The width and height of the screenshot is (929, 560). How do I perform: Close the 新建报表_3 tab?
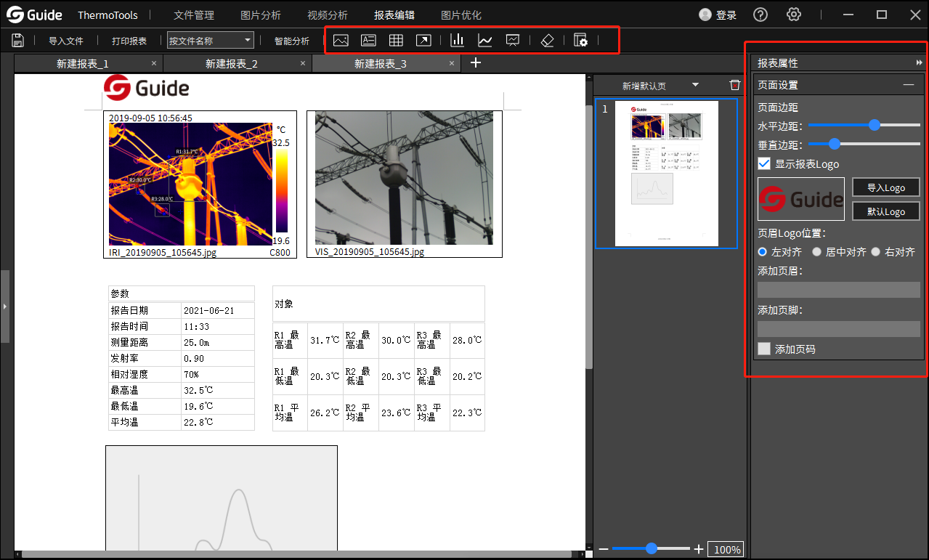pos(452,64)
